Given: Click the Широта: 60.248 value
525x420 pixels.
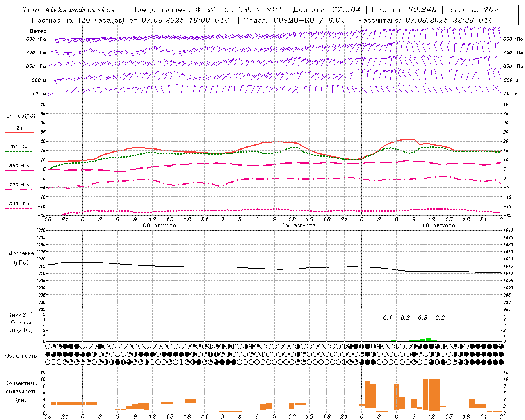Looking at the screenshot, I should pos(404,10).
